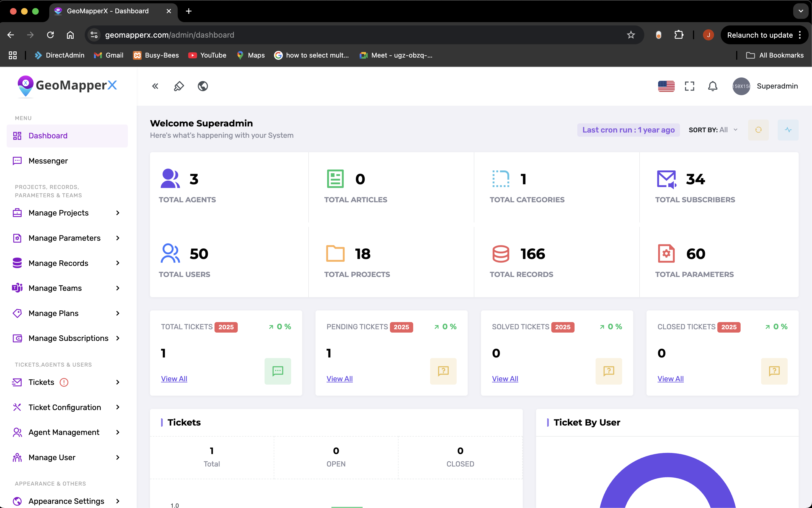Open Messenger in the sidebar
812x508 pixels.
tap(67, 161)
